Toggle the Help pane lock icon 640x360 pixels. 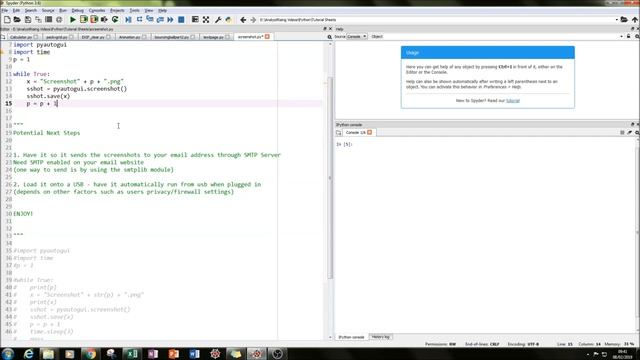(629, 37)
